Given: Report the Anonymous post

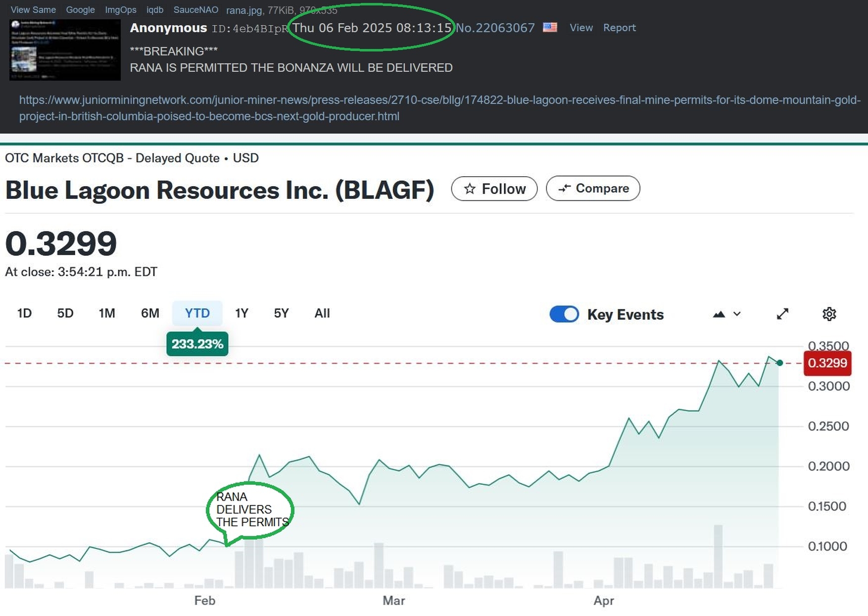Looking at the screenshot, I should (x=620, y=28).
